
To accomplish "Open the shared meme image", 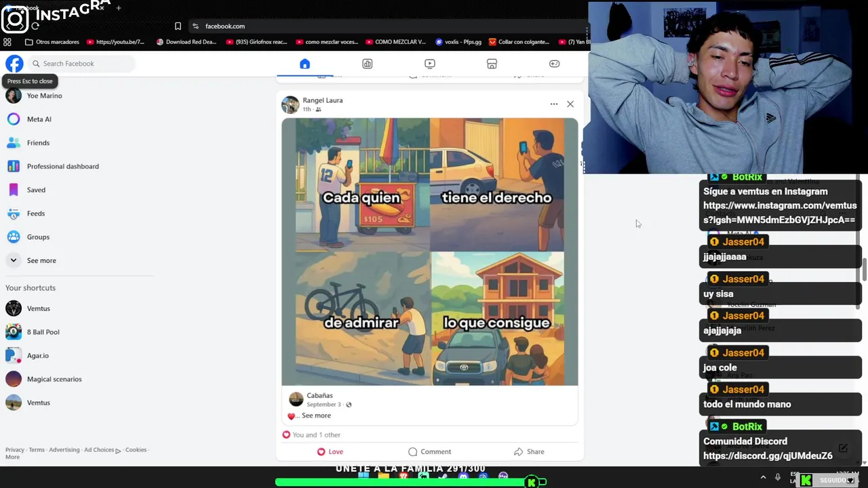I will click(430, 252).
